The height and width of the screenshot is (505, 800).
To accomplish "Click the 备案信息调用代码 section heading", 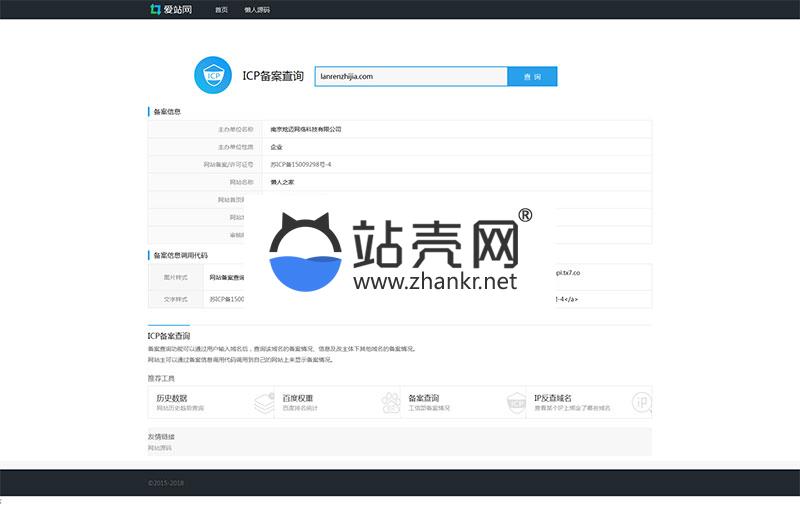I will [x=181, y=255].
